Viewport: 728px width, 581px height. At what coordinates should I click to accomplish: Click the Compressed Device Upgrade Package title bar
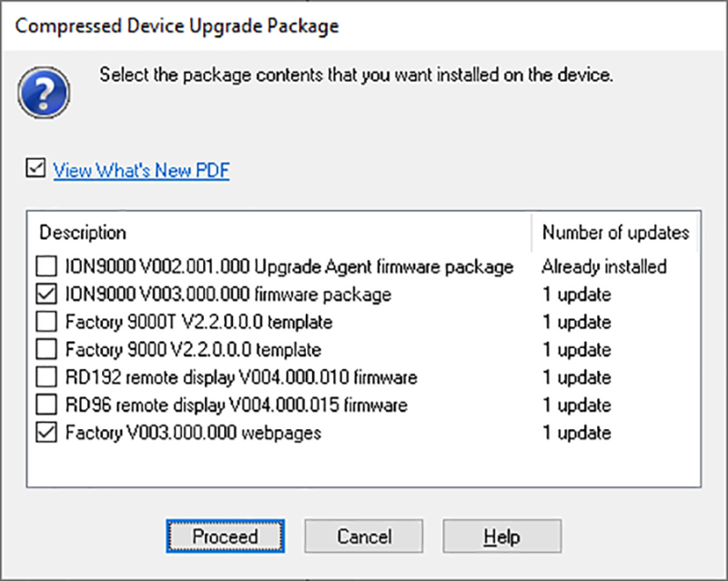(x=364, y=25)
